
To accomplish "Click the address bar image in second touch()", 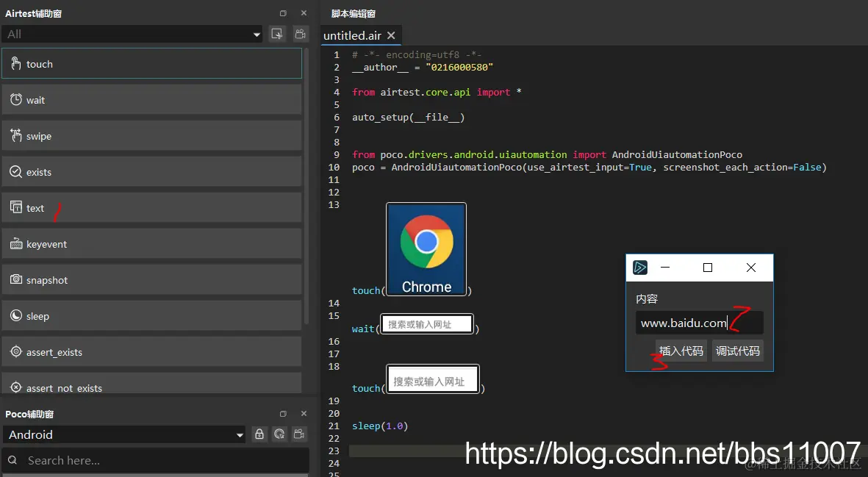I will pyautogui.click(x=433, y=379).
